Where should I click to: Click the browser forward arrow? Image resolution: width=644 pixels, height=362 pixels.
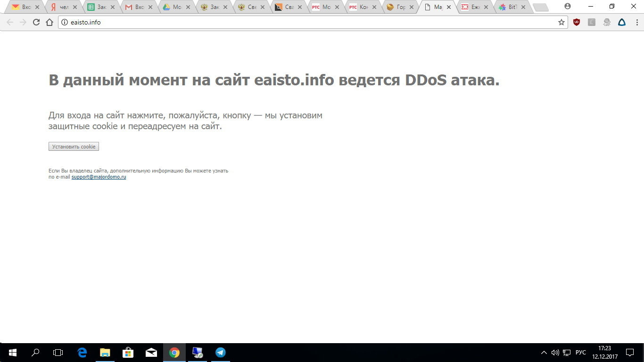(23, 22)
